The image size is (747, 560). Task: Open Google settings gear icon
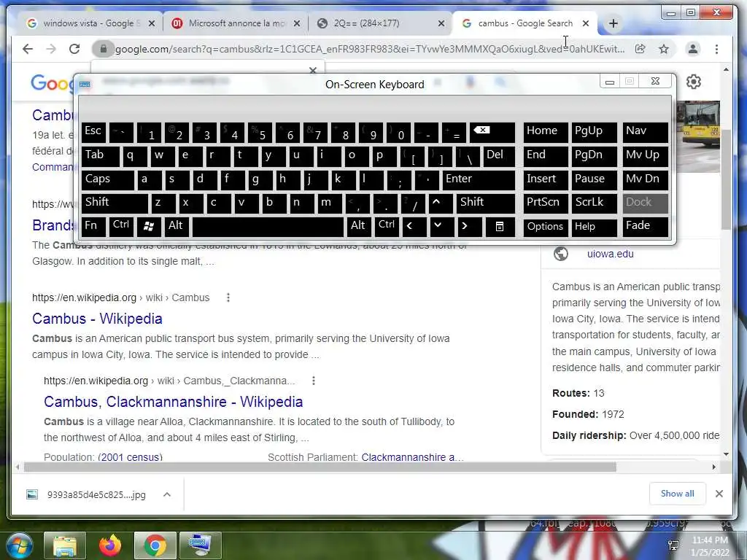pyautogui.click(x=694, y=82)
